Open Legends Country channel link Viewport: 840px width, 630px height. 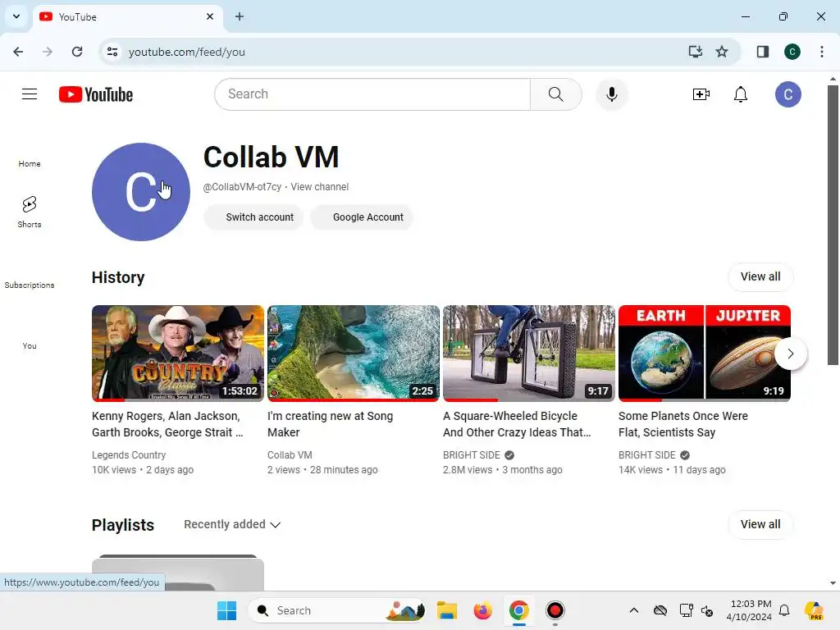[129, 454]
